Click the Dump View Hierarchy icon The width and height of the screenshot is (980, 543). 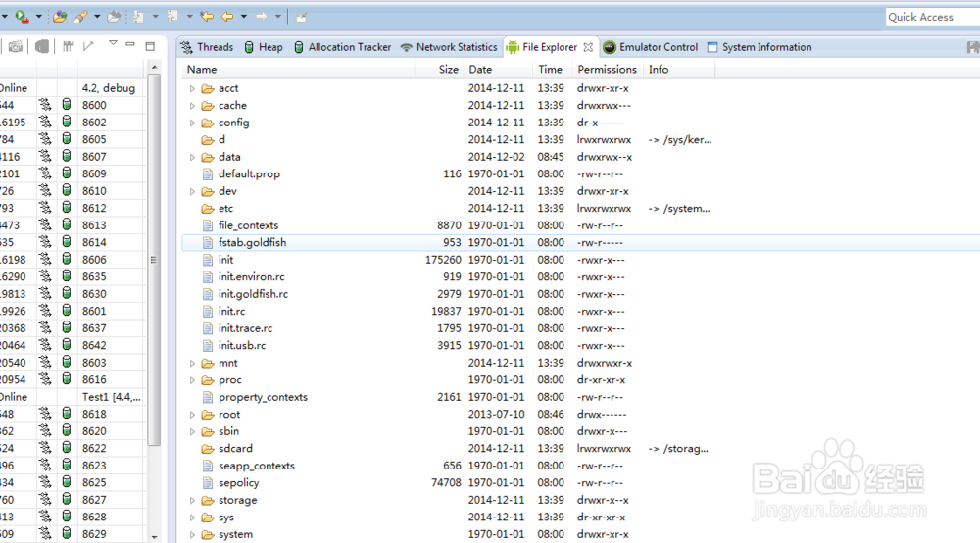tap(69, 47)
